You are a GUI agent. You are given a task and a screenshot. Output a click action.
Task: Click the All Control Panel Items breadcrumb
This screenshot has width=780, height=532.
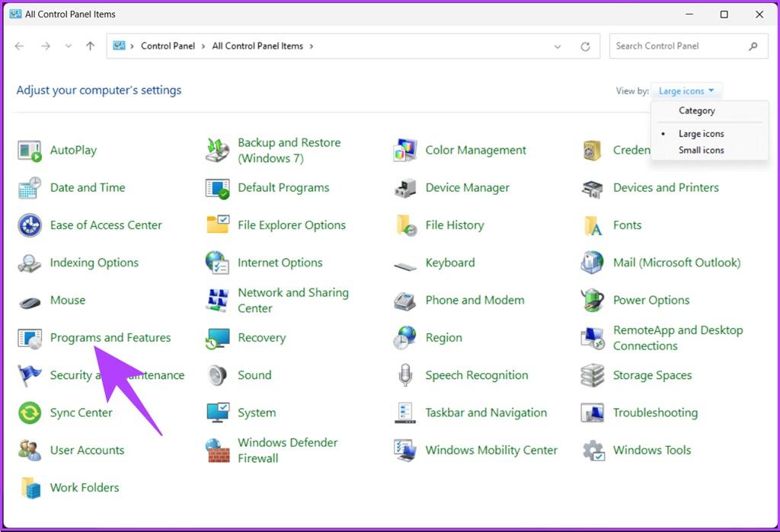[x=257, y=46]
